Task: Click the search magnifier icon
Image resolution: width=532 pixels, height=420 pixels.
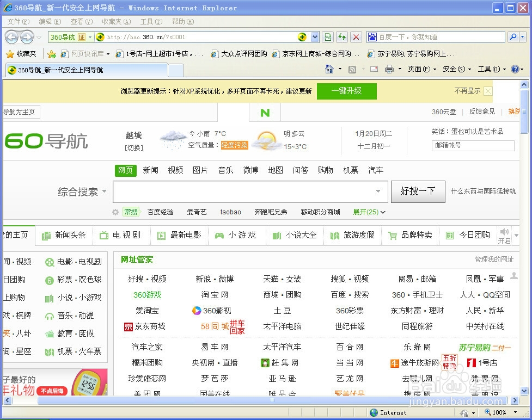Action: (513, 37)
